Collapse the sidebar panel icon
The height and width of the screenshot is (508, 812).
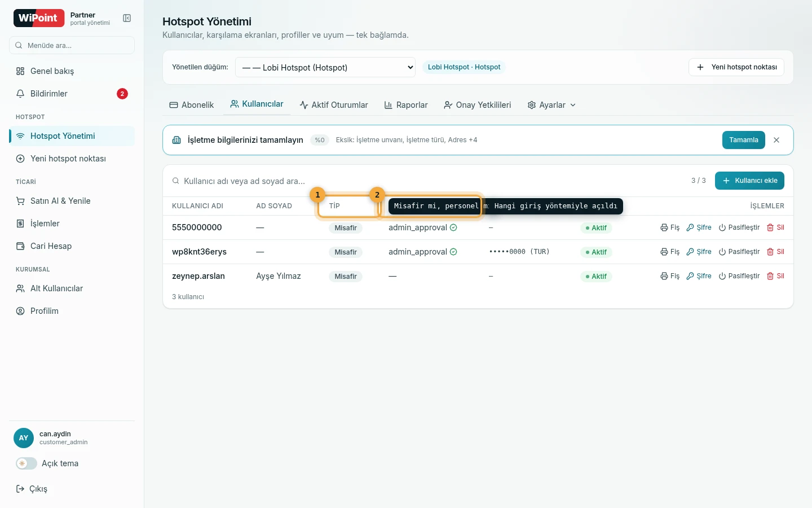(x=127, y=18)
